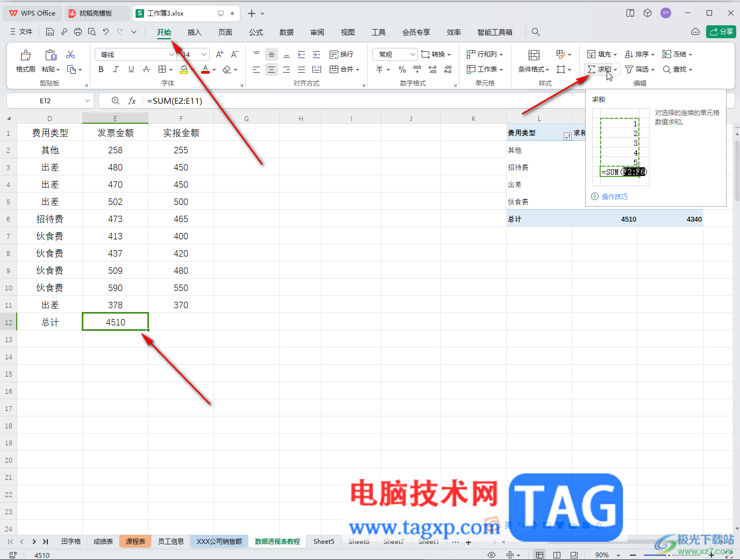Open the search icon in menu bar
The height and width of the screenshot is (560, 740).
[x=536, y=32]
